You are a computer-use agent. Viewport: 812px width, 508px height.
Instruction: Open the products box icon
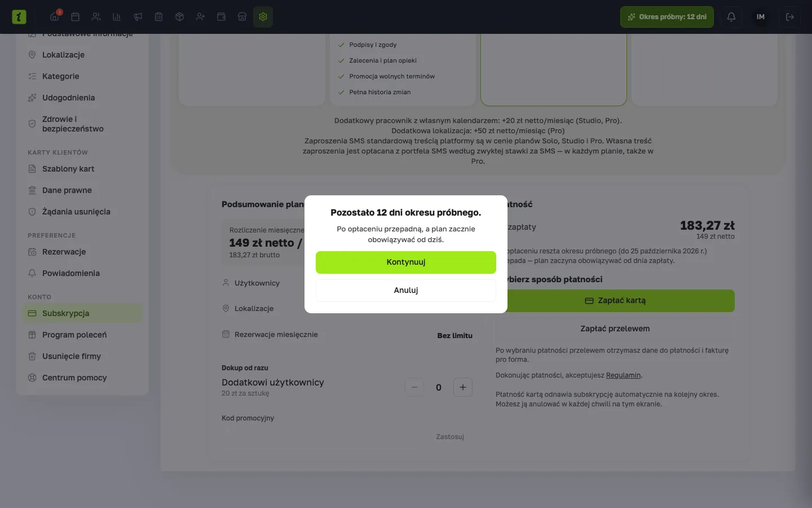pyautogui.click(x=180, y=17)
